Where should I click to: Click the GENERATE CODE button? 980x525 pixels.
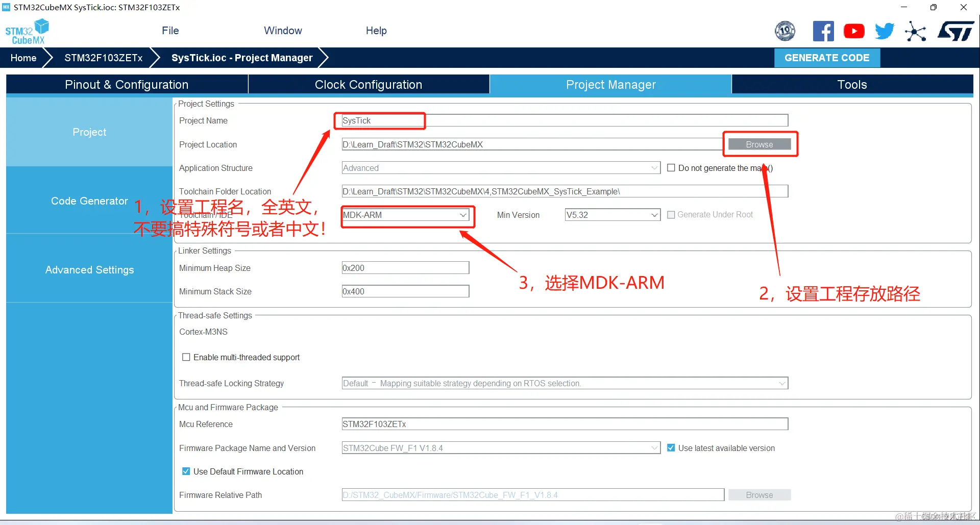[x=827, y=58]
